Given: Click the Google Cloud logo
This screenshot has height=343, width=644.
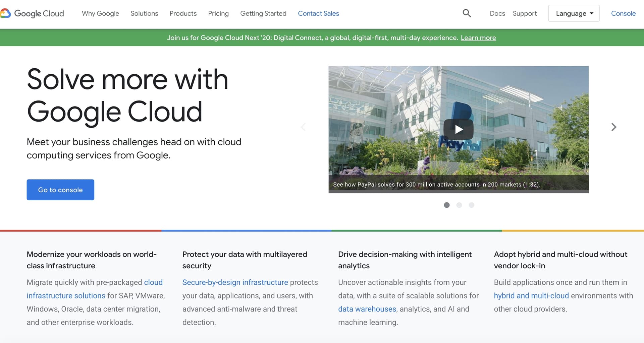Looking at the screenshot, I should [x=32, y=13].
